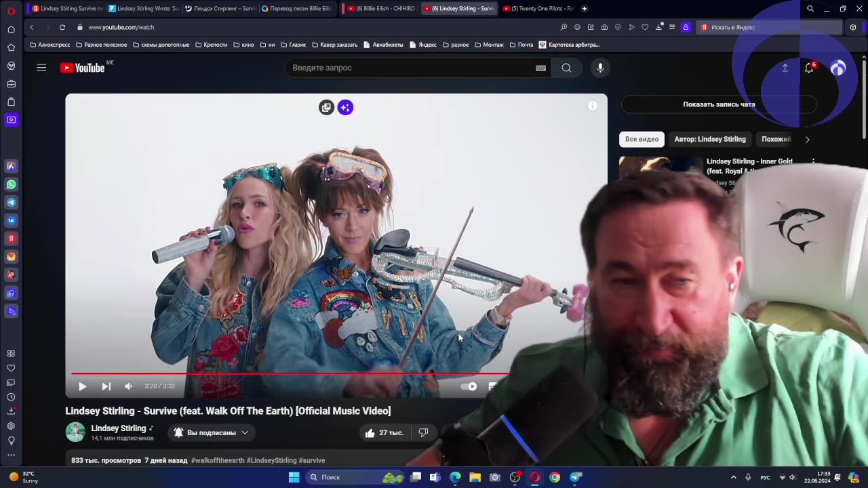Open Opera downloads icon
Image resolution: width=868 pixels, height=488 pixels.
point(658,27)
